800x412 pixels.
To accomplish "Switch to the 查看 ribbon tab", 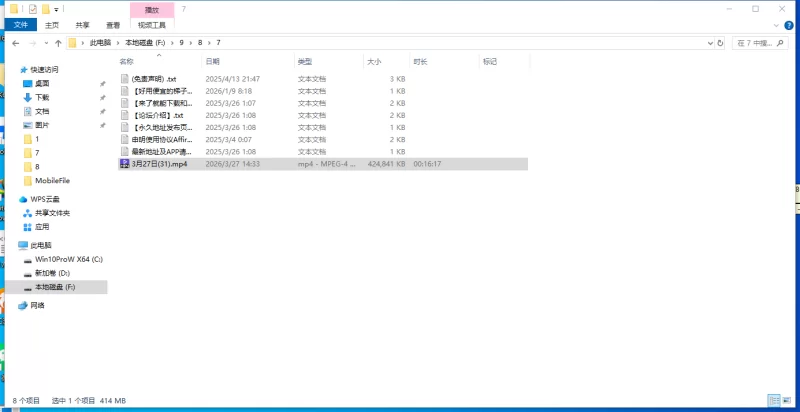I will (x=113, y=24).
